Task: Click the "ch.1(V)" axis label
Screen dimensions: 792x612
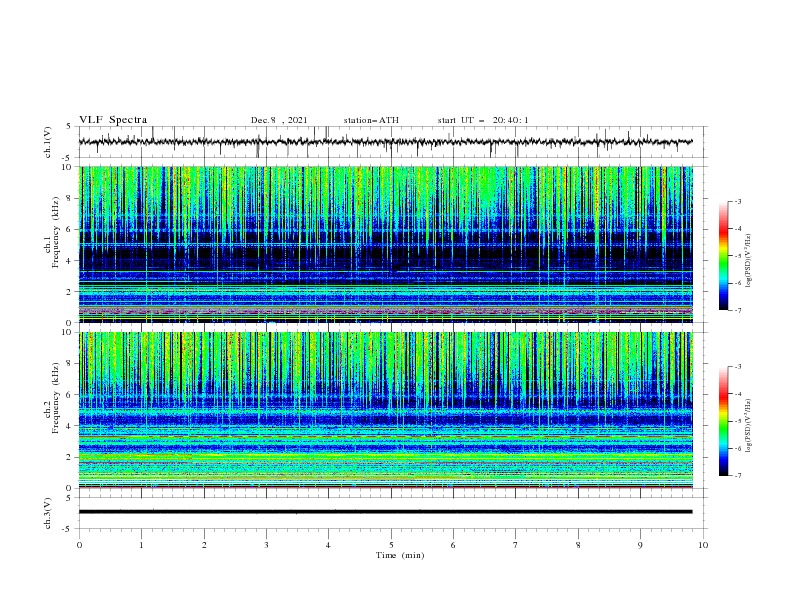Action: tap(48, 142)
